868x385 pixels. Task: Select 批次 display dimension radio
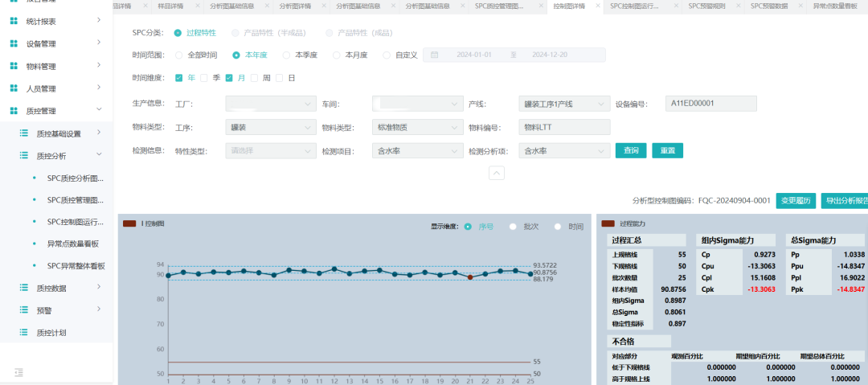pyautogui.click(x=513, y=227)
